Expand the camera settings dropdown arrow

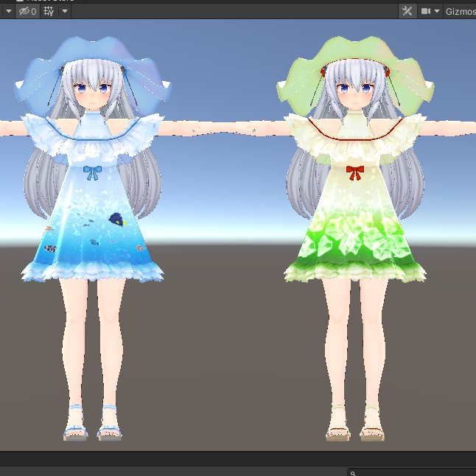[x=437, y=12]
